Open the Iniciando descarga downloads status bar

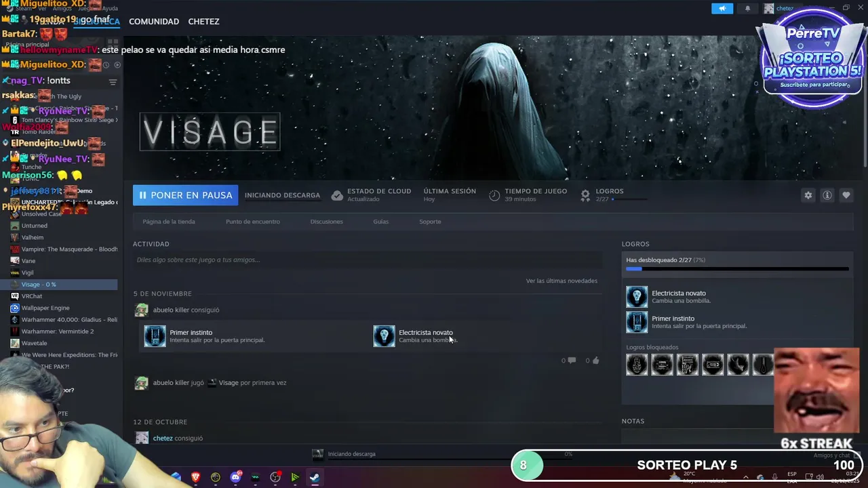(350, 454)
